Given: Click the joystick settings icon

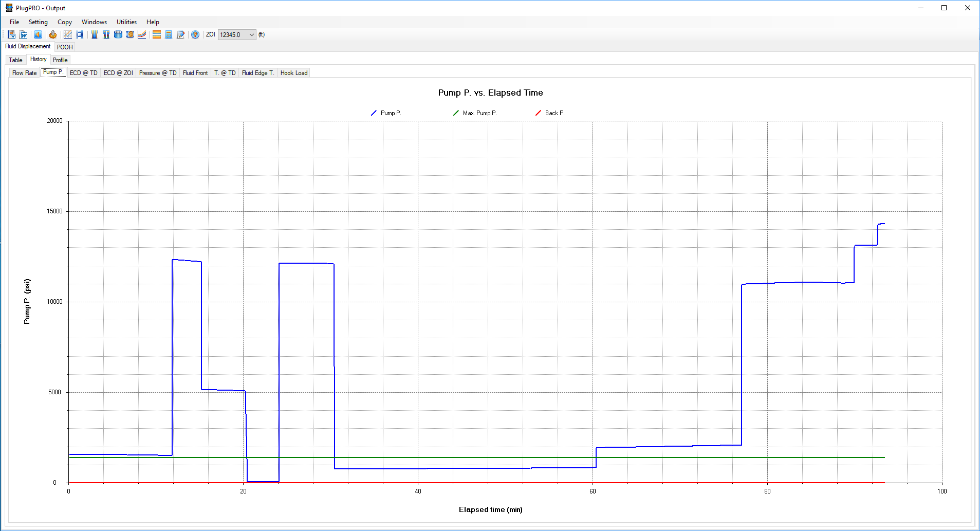Looking at the screenshot, I should [x=52, y=34].
